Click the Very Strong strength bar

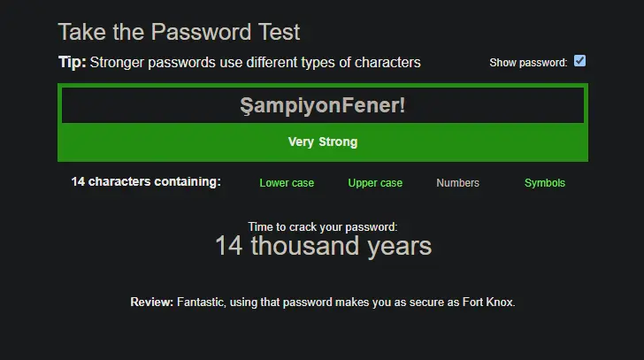point(323,142)
